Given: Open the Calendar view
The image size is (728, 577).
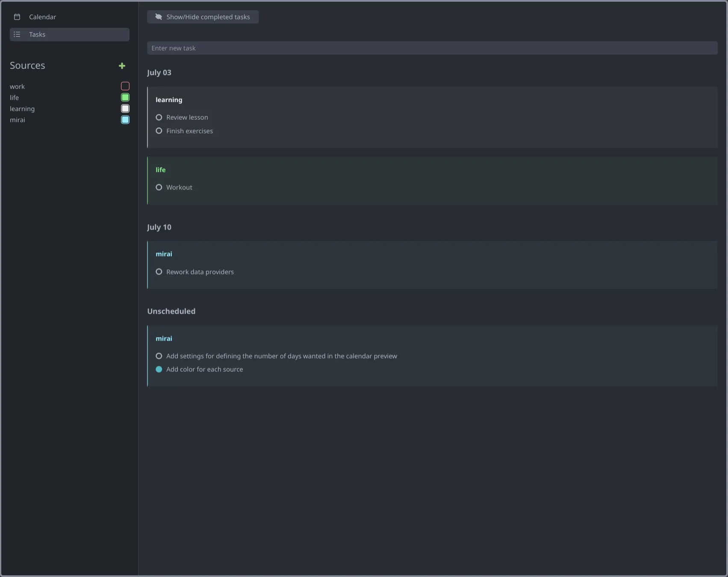Looking at the screenshot, I should (x=69, y=17).
